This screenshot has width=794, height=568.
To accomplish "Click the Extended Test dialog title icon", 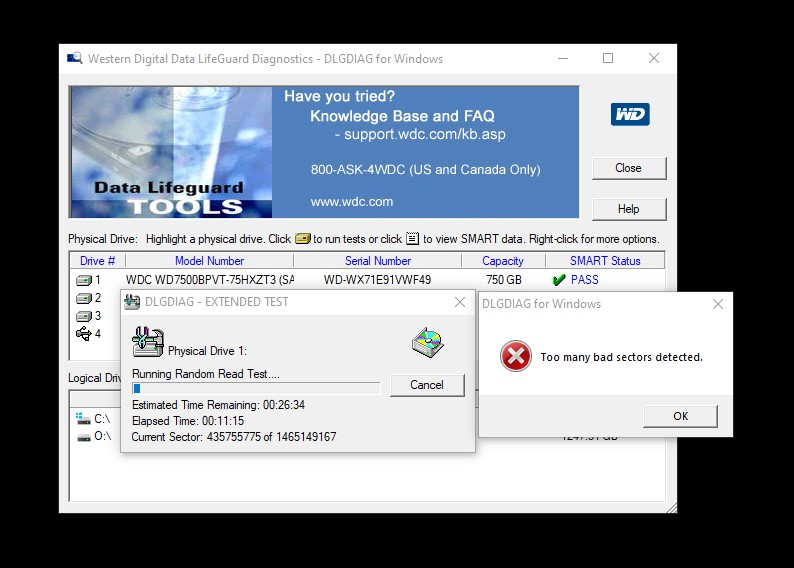I will coord(132,302).
